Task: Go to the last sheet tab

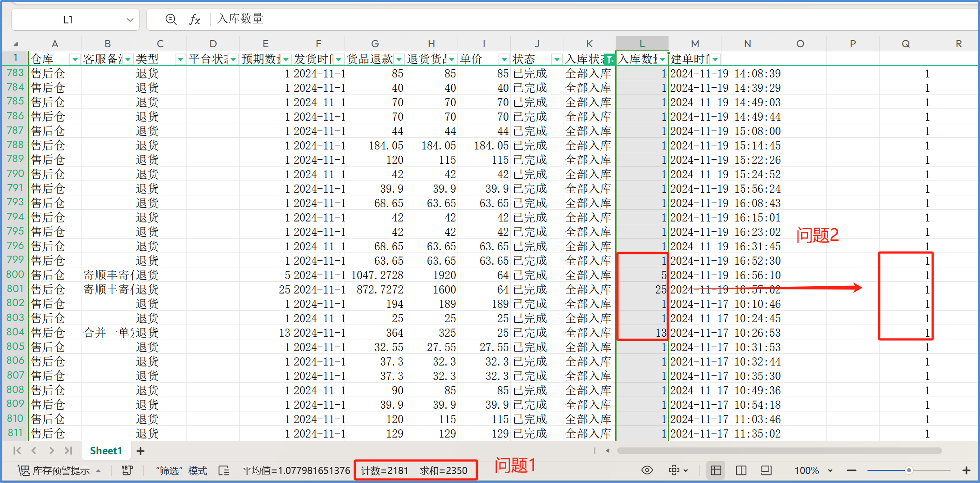Action: (x=68, y=451)
